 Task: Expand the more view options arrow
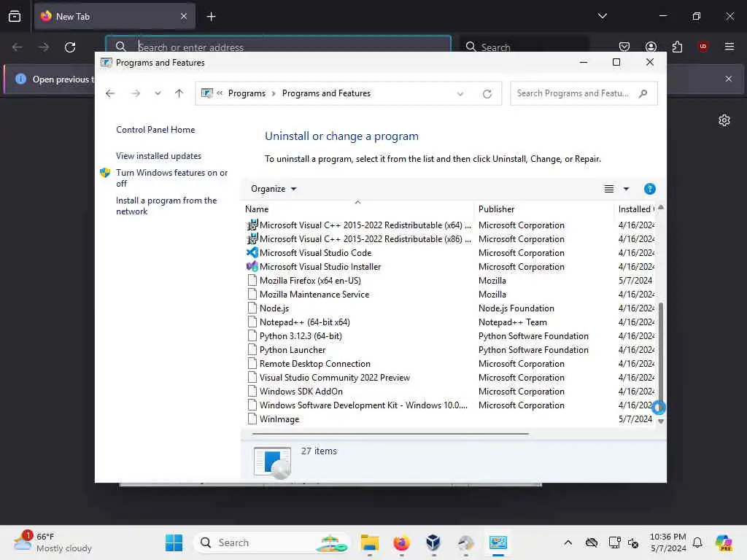[627, 189]
